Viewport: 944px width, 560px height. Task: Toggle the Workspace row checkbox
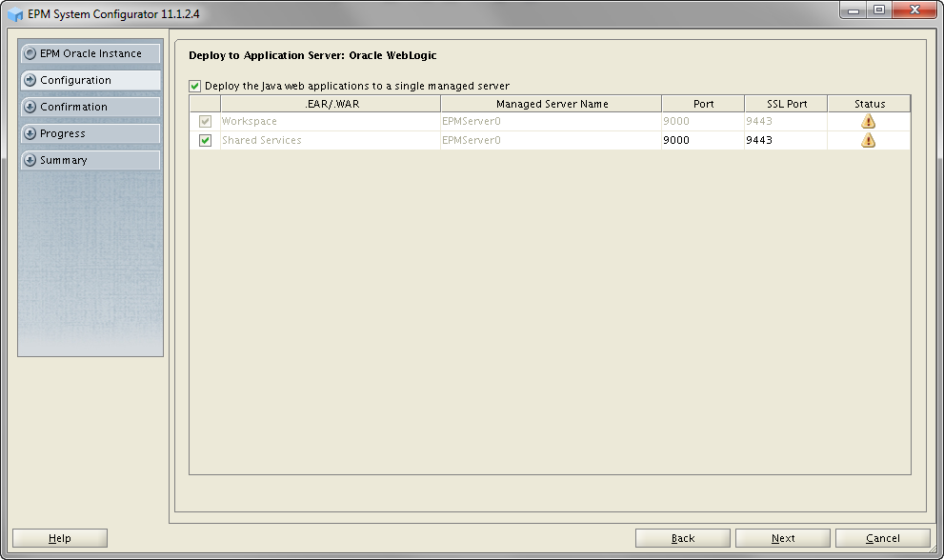coord(206,121)
